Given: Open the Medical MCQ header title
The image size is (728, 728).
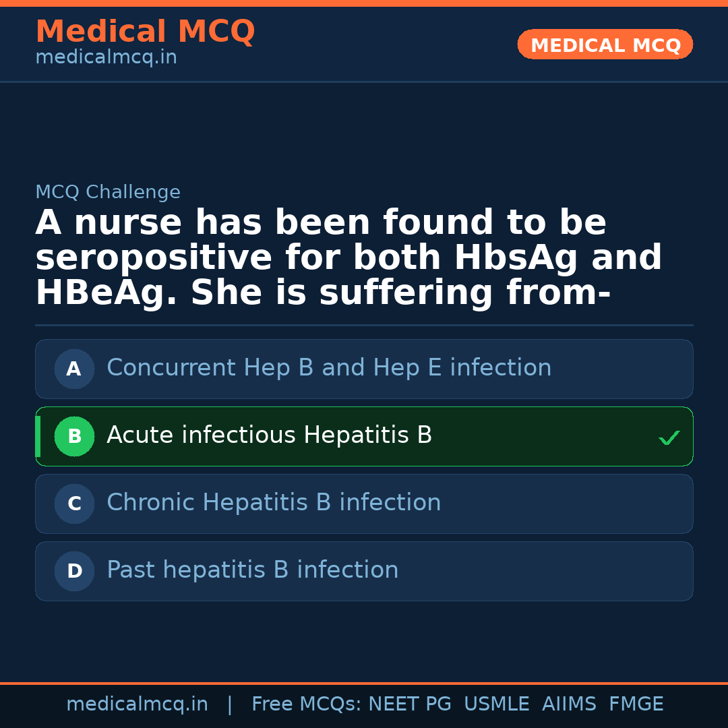Looking at the screenshot, I should coord(145,32).
